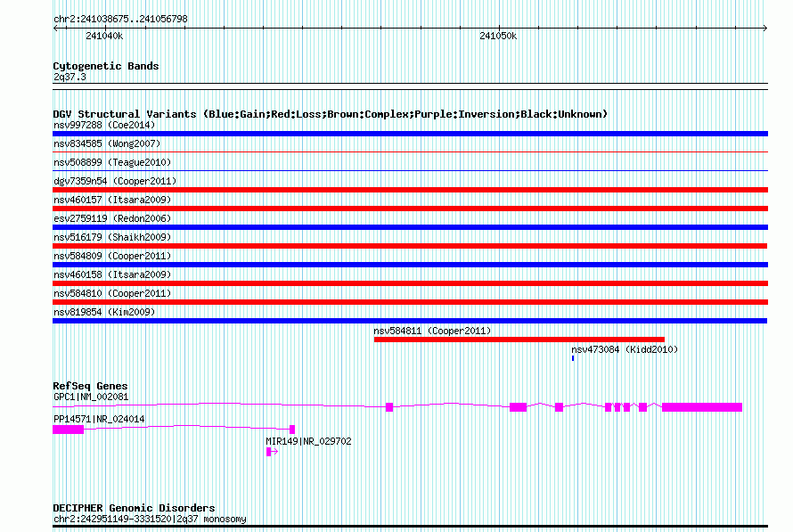The width and height of the screenshot is (793, 532).
Task: Click the nsv997288 (Coe2014) label
Action: click(x=104, y=125)
